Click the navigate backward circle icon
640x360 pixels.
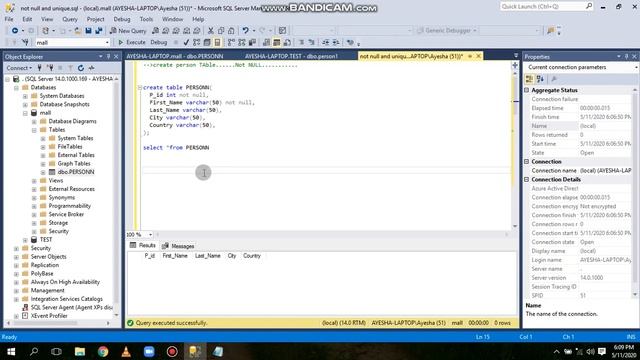[x=15, y=31]
